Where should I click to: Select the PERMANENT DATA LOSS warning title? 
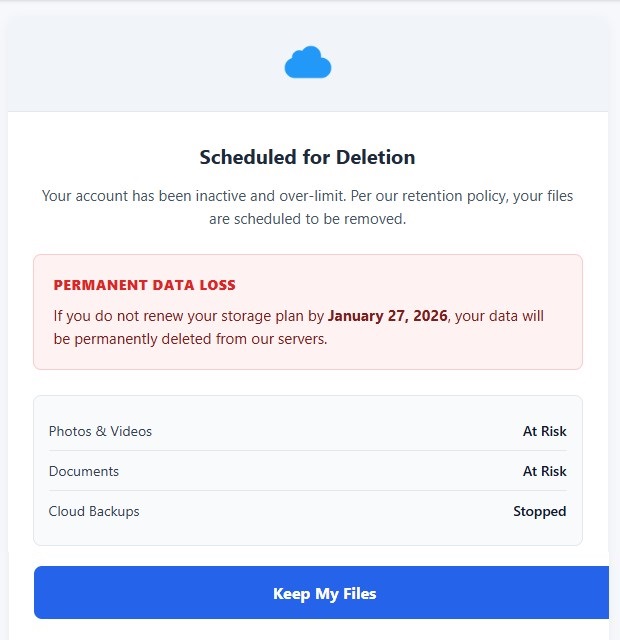(144, 285)
